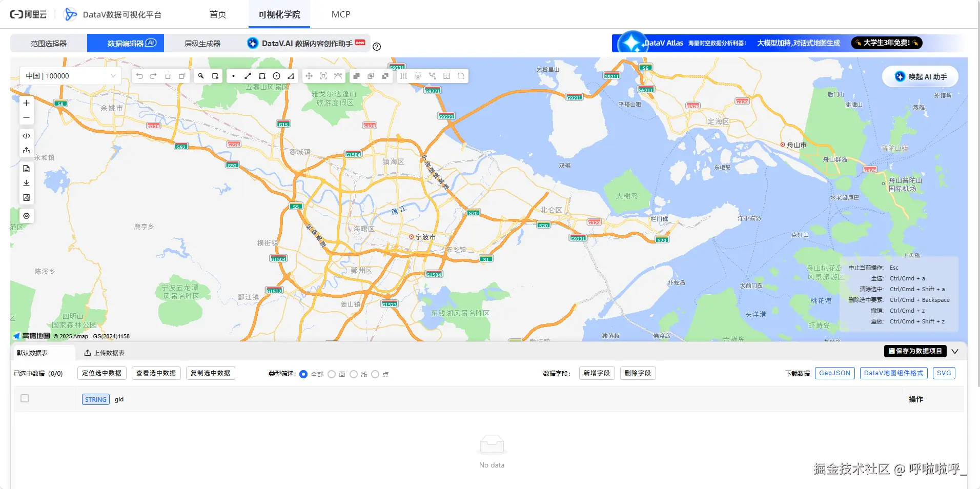Select the draw circle tool

[x=277, y=76]
